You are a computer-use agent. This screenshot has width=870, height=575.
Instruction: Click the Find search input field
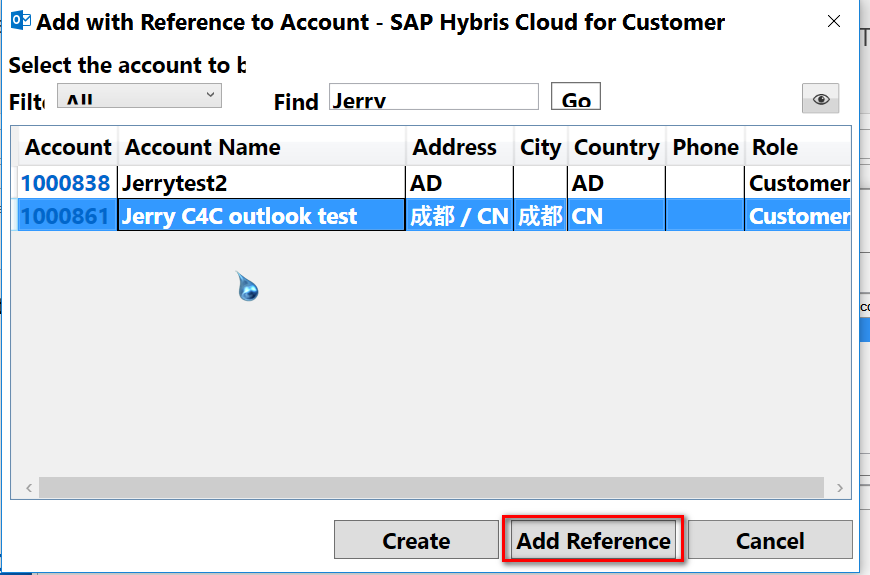[x=433, y=98]
